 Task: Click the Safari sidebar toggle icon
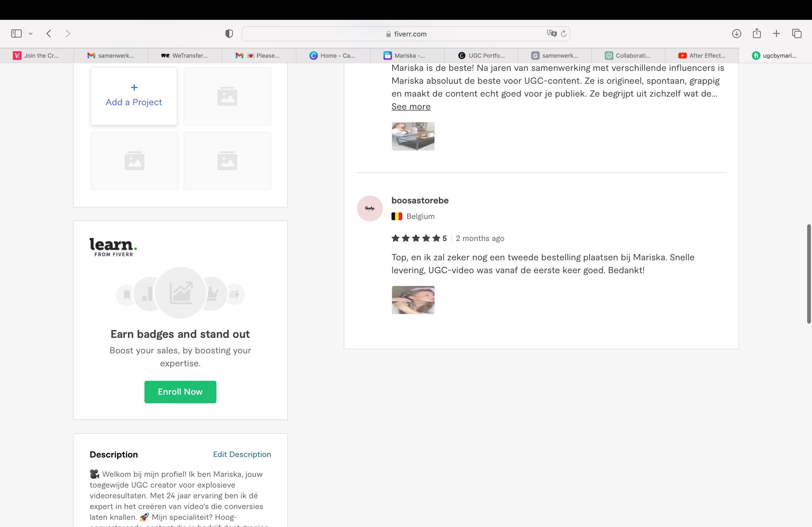(x=16, y=34)
